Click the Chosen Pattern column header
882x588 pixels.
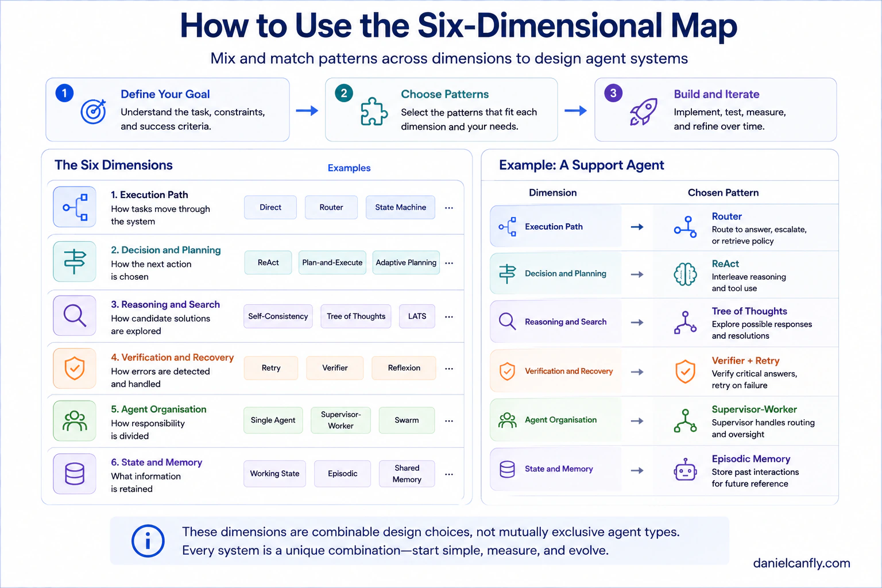pos(724,193)
